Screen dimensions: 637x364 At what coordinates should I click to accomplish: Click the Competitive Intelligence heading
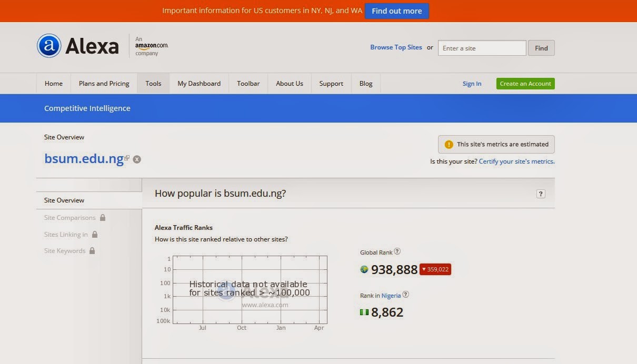point(87,108)
